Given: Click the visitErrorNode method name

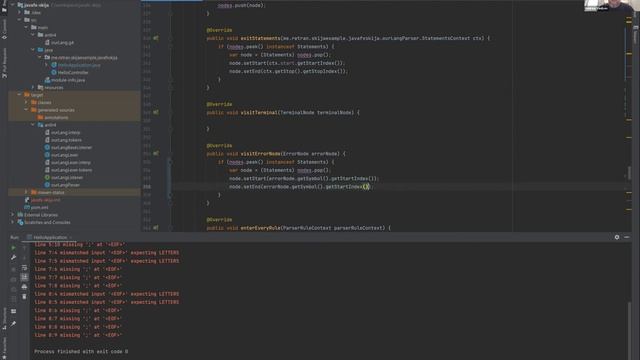Looking at the screenshot, I should pyautogui.click(x=260, y=154).
